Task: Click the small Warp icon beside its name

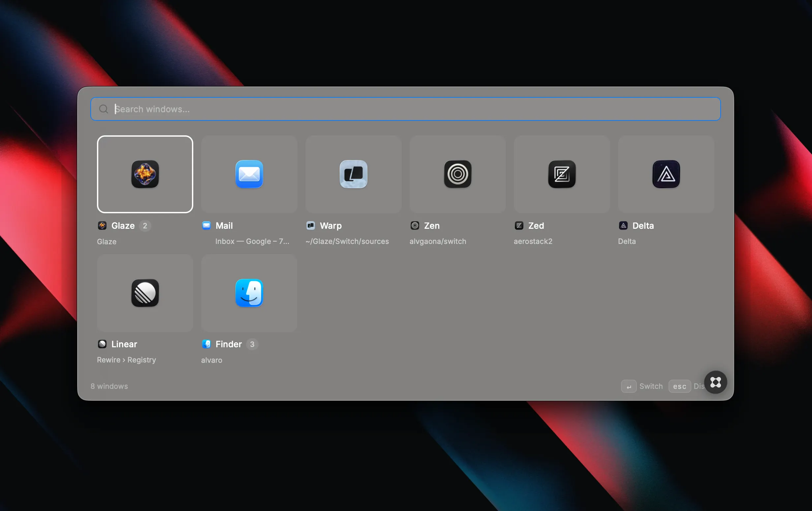Action: point(311,225)
